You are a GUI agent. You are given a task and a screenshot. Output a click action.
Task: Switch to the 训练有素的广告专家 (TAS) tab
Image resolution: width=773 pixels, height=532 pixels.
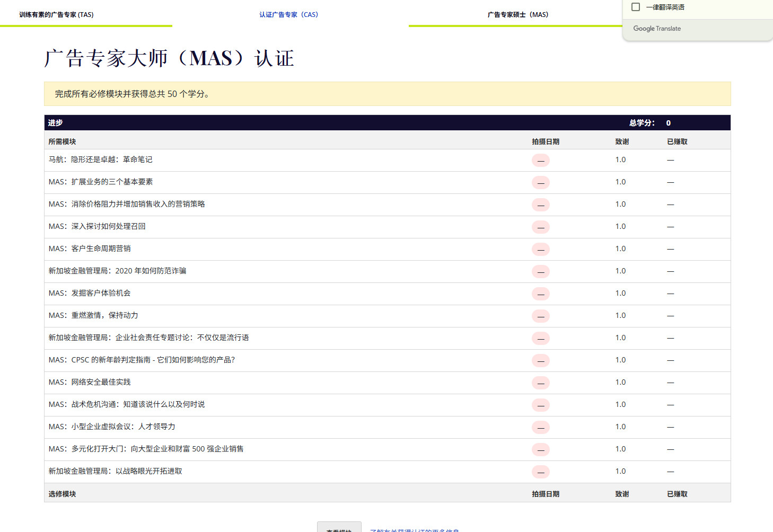click(x=56, y=15)
